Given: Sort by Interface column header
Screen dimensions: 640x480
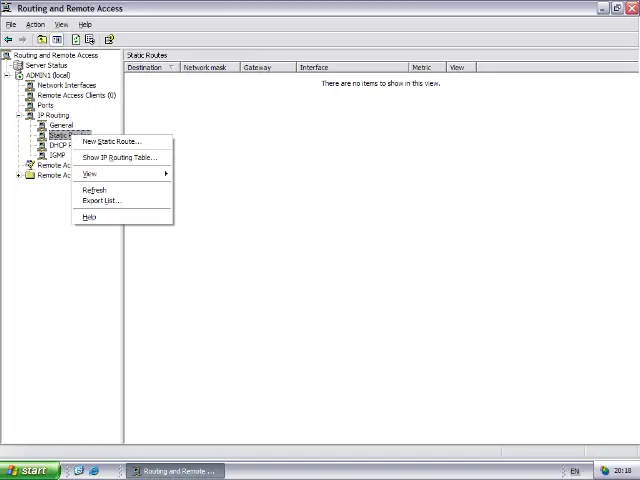Looking at the screenshot, I should pyautogui.click(x=352, y=67).
